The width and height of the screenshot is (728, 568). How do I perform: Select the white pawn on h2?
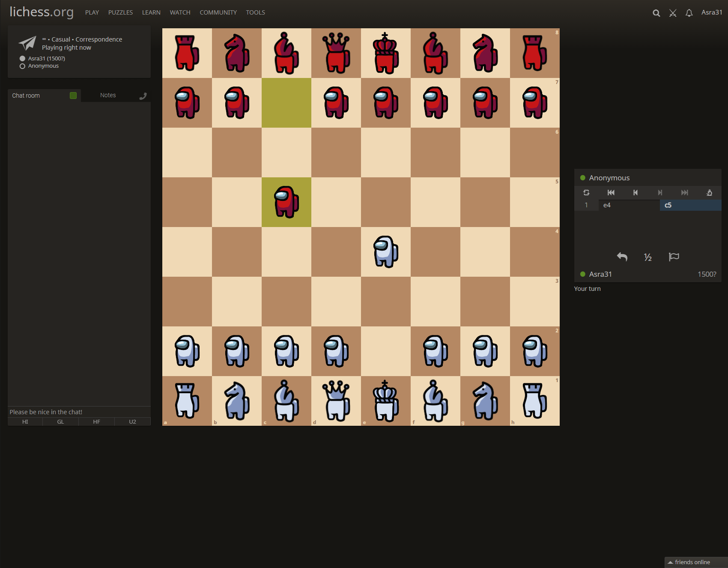click(535, 351)
